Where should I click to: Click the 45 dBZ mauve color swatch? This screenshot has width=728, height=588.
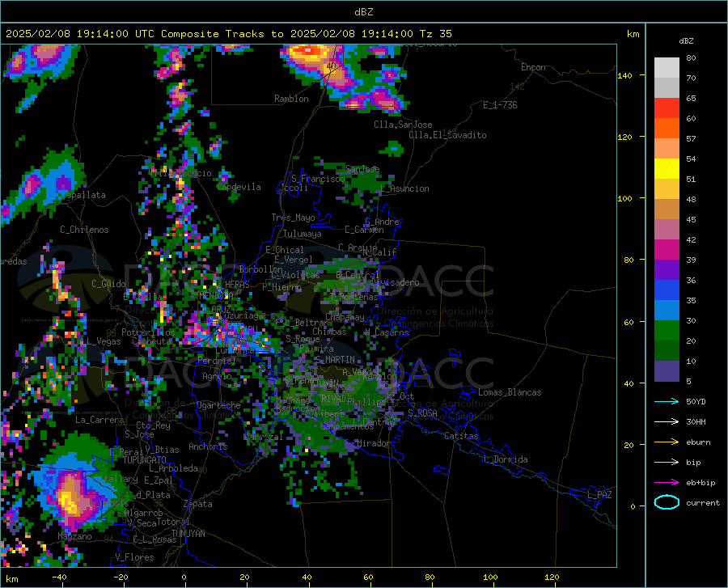coord(667,229)
